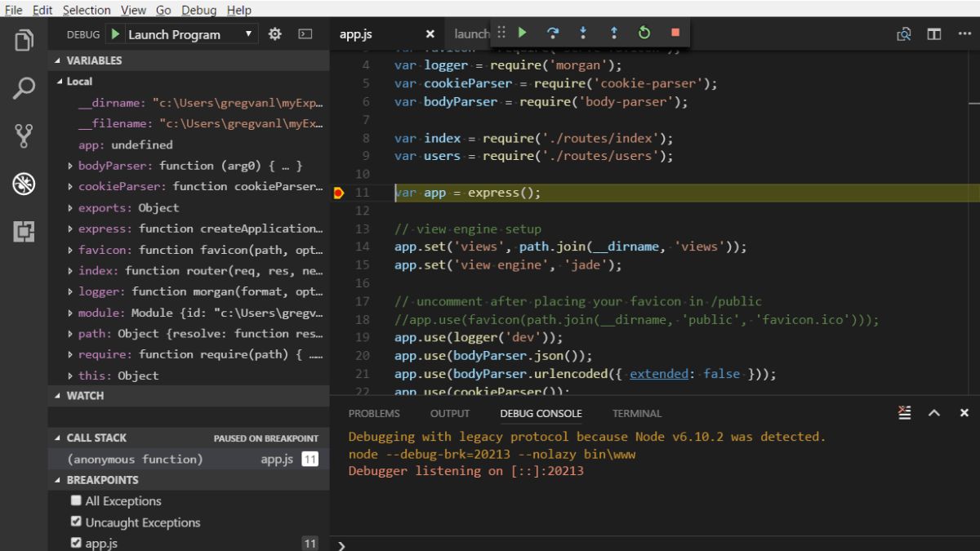Collapse the panel with the chevron button
Viewport: 980px width, 551px height.
[934, 413]
